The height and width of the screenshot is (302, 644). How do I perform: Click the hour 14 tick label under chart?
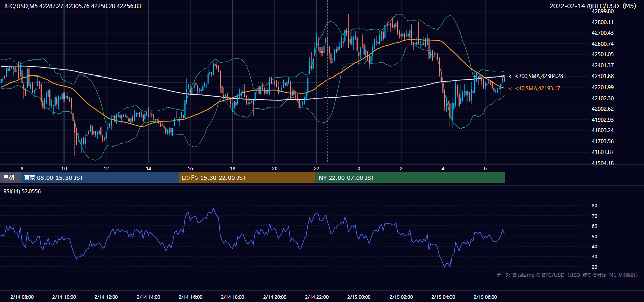click(148, 168)
